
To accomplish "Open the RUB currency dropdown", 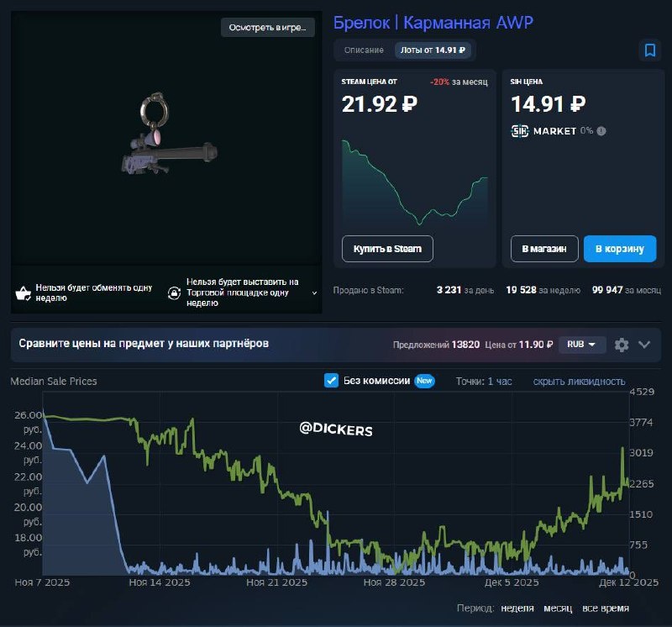I will [x=582, y=345].
